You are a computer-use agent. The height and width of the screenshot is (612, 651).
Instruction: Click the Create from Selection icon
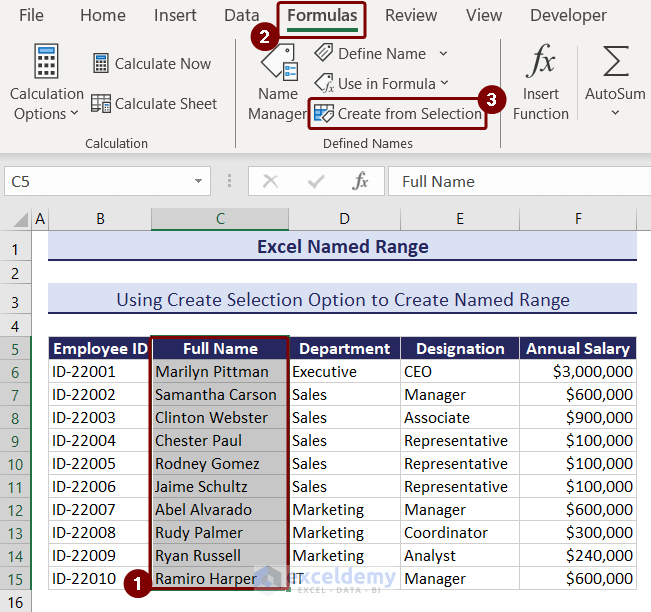pyautogui.click(x=323, y=113)
